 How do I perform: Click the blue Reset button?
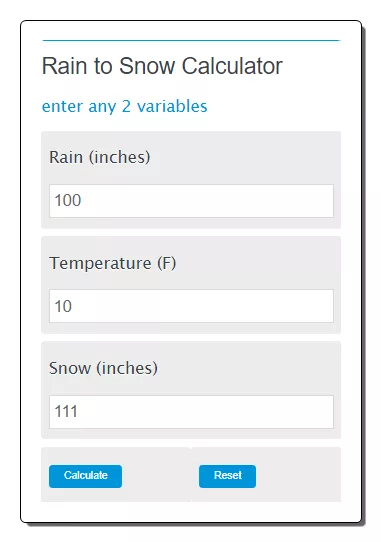tap(227, 476)
